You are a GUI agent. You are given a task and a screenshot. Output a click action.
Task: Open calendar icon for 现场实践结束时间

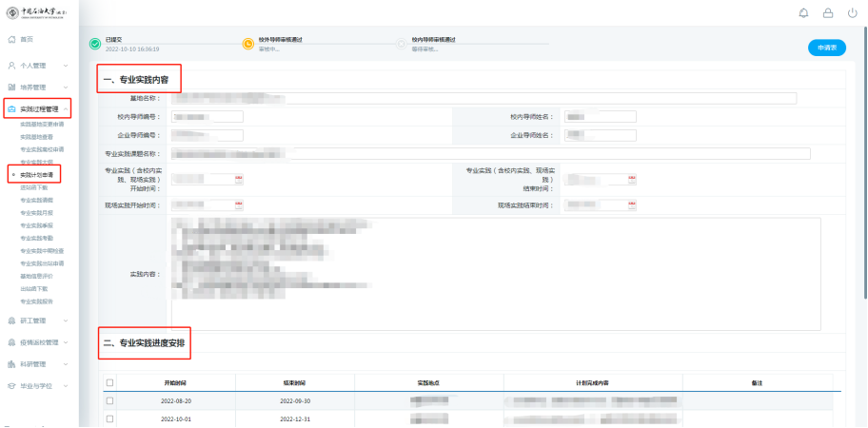point(631,205)
